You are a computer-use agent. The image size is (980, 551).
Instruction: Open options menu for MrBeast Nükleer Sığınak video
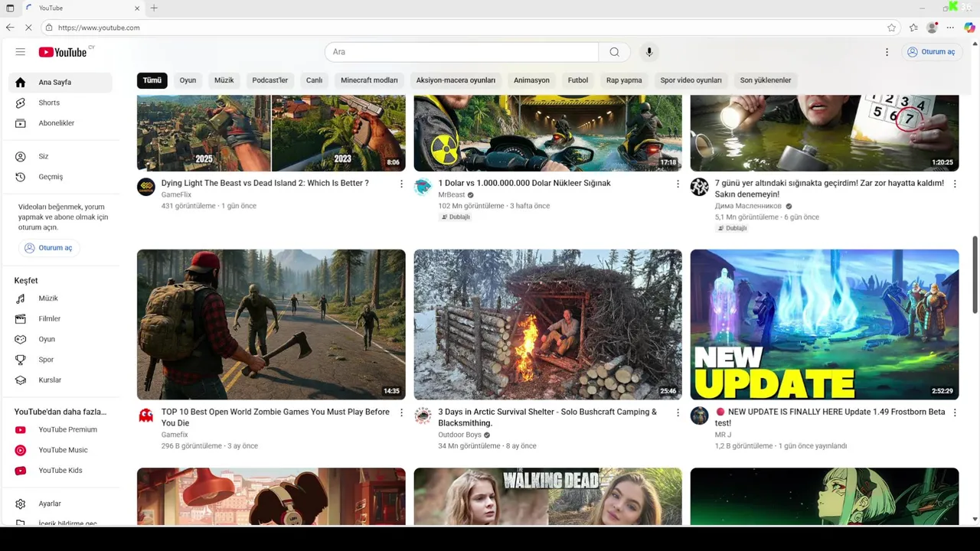point(678,184)
